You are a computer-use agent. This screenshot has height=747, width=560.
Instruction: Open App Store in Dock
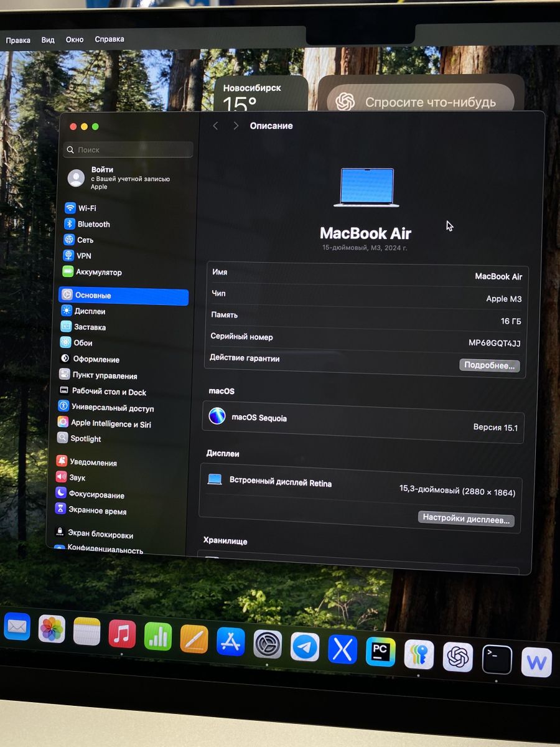pos(231,642)
